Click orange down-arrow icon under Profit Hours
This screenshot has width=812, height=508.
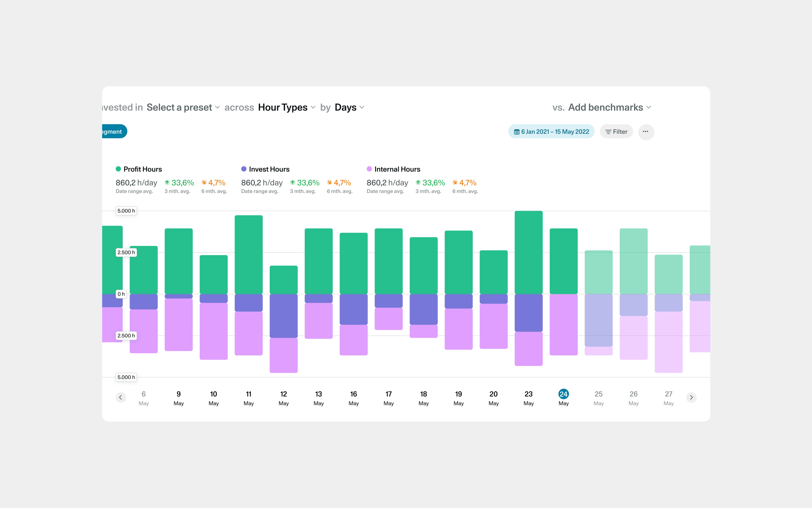click(204, 182)
